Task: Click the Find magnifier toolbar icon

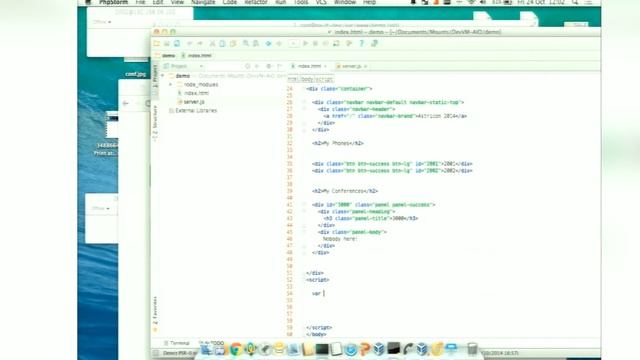Action: [246, 43]
